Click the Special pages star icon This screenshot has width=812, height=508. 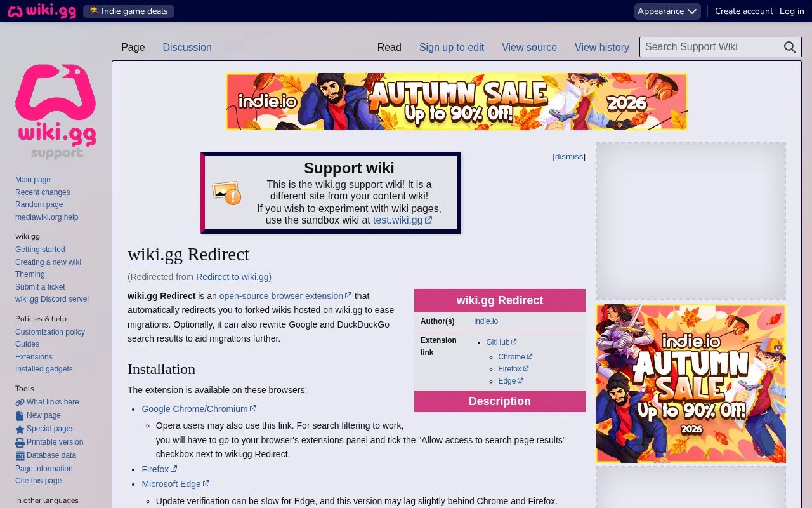(20, 429)
